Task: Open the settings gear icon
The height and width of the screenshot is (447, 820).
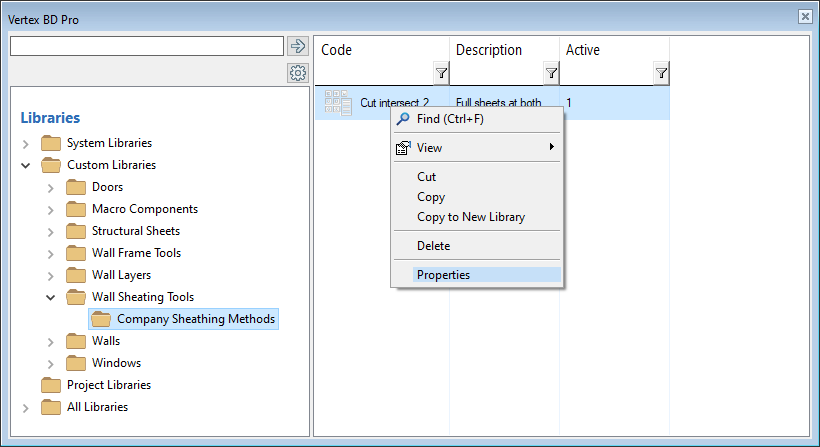Action: pos(297,73)
